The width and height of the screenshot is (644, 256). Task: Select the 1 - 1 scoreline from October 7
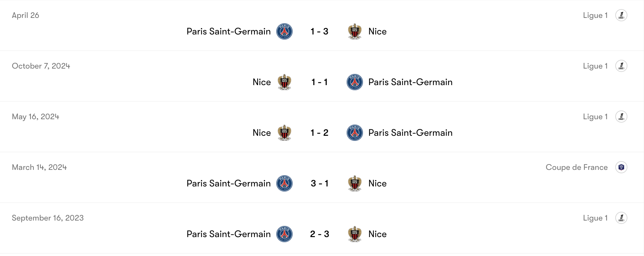click(319, 82)
